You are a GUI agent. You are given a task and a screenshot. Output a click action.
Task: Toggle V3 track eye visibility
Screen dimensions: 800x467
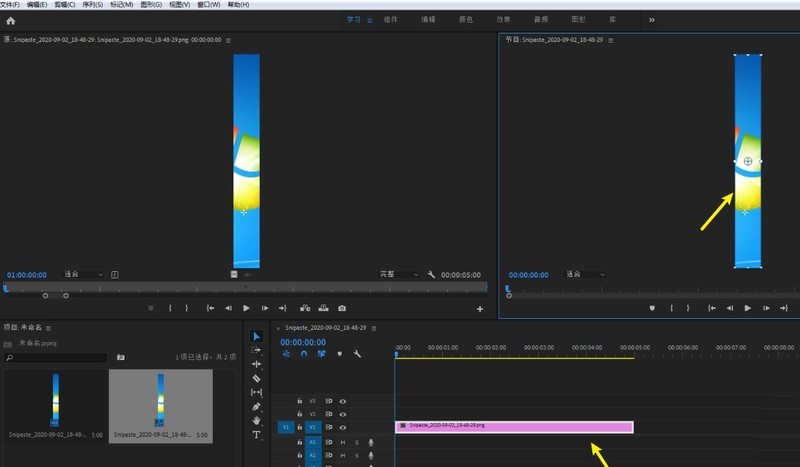click(343, 401)
